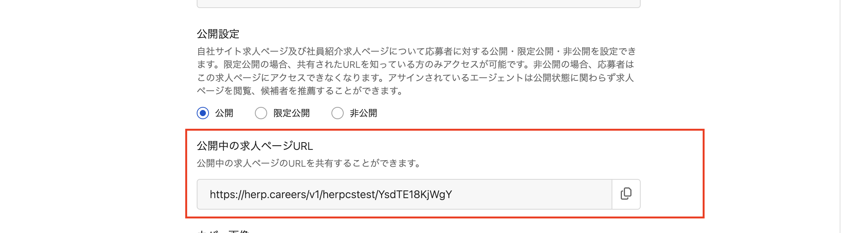The image size is (868, 233).
Task: Click the URL sharing description under the heading
Action: tap(309, 163)
